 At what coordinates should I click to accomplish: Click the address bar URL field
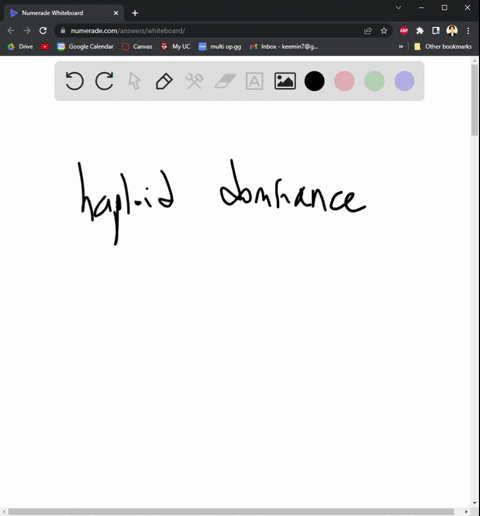click(213, 31)
